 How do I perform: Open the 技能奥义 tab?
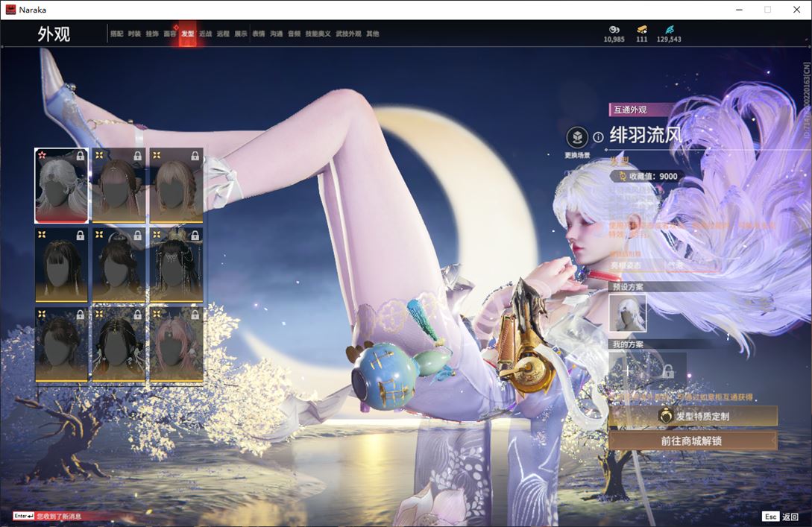(x=318, y=34)
